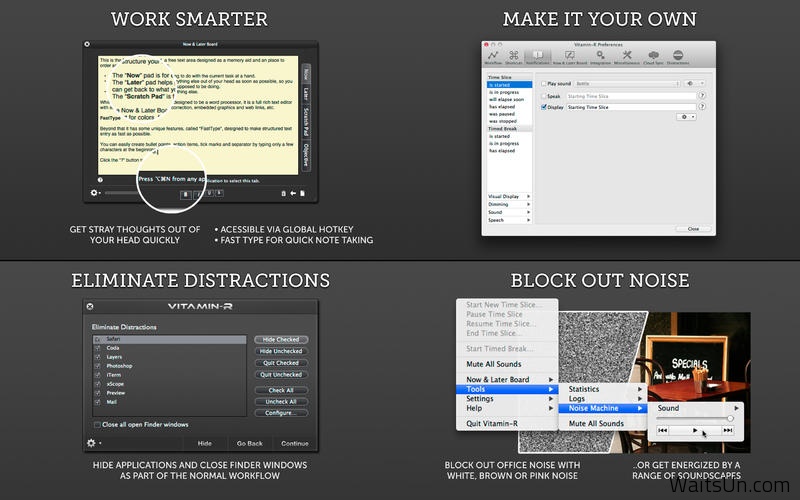The image size is (800, 500).
Task: Open the Integration preferences icon
Action: click(x=598, y=55)
